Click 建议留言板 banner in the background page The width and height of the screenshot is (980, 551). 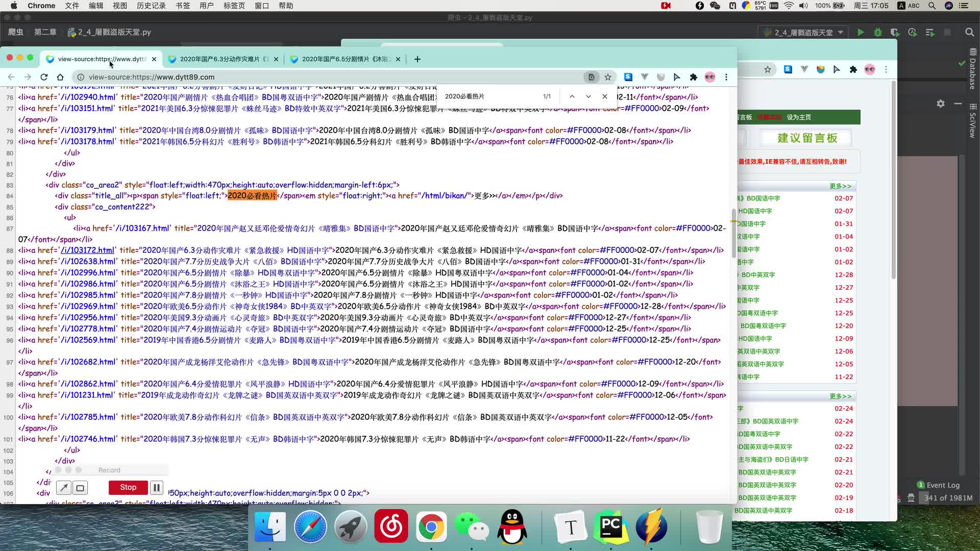click(807, 138)
